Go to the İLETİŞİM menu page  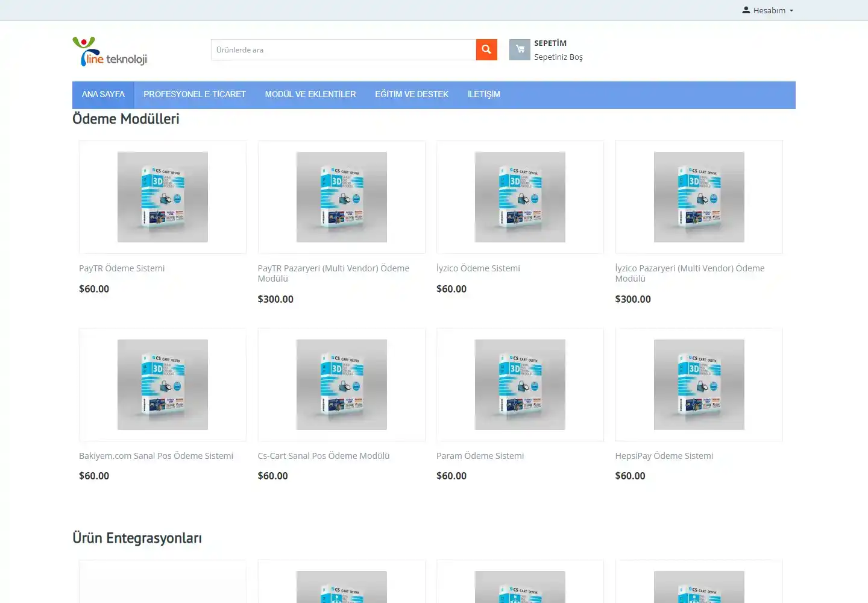[x=484, y=95]
